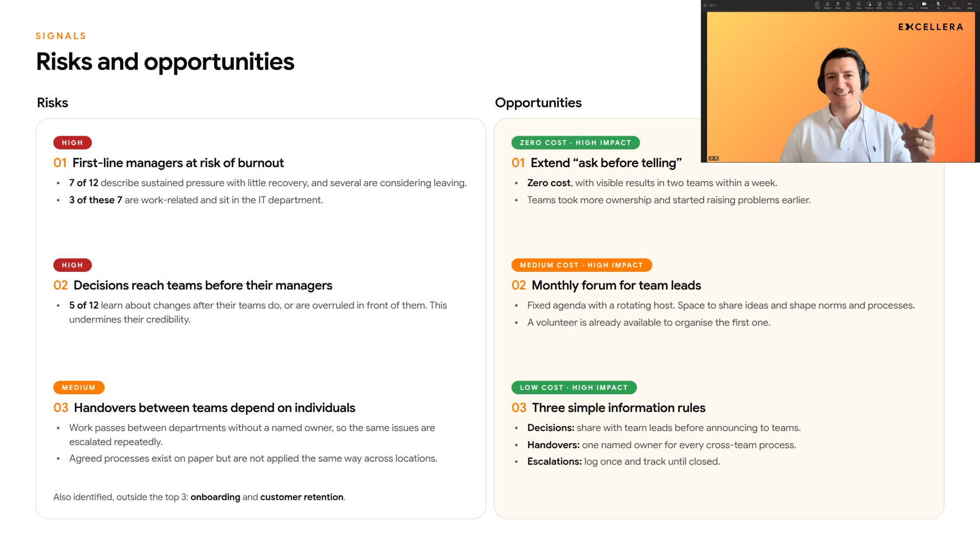Open the Apps menu in toolbar
Screen dimensions: 980x551
(x=900, y=5)
